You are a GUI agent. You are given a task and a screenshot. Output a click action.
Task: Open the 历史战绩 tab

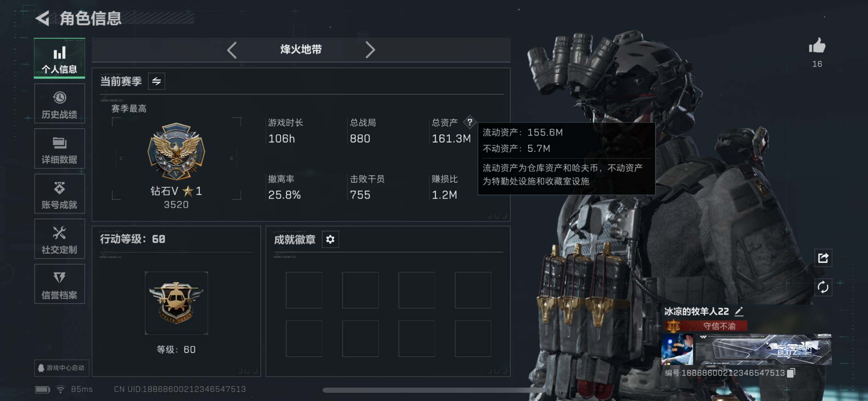[59, 104]
